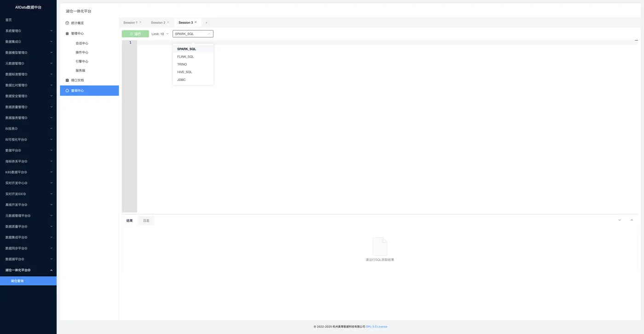Expand the 数据湖平台 sidebar menu

tap(28, 259)
